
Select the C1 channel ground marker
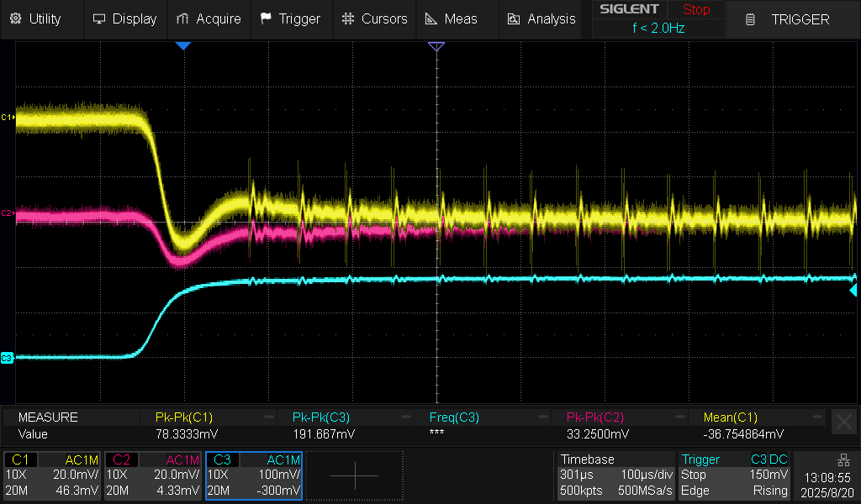coord(8,117)
